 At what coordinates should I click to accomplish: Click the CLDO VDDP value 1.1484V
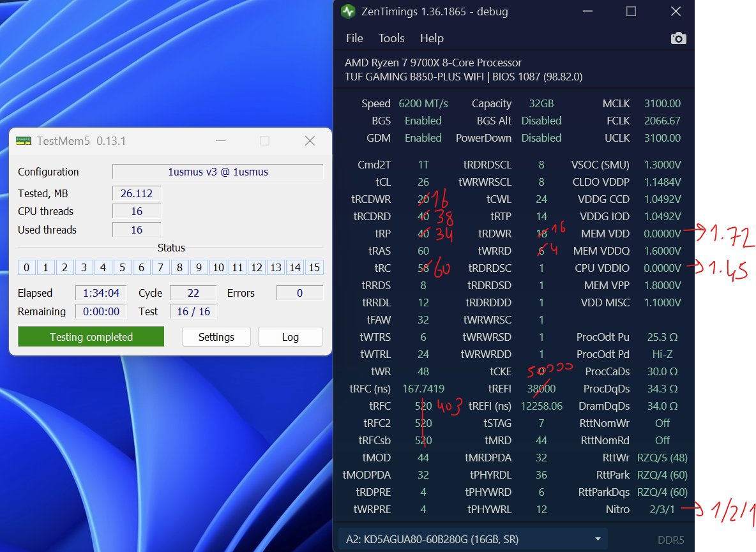[663, 182]
